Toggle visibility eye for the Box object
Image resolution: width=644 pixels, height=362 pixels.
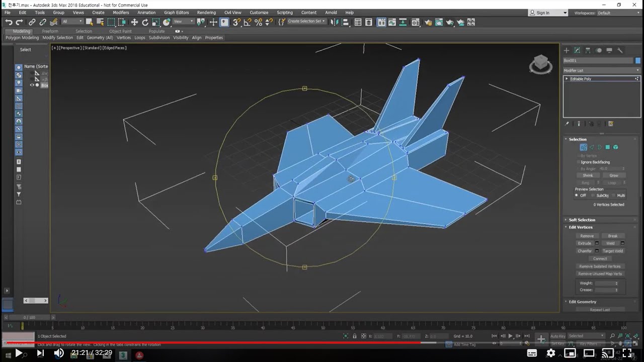point(32,85)
